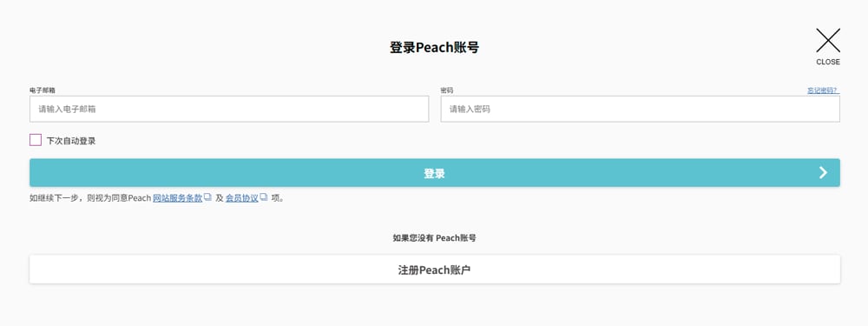Click the CLOSE text label under the X

(827, 62)
